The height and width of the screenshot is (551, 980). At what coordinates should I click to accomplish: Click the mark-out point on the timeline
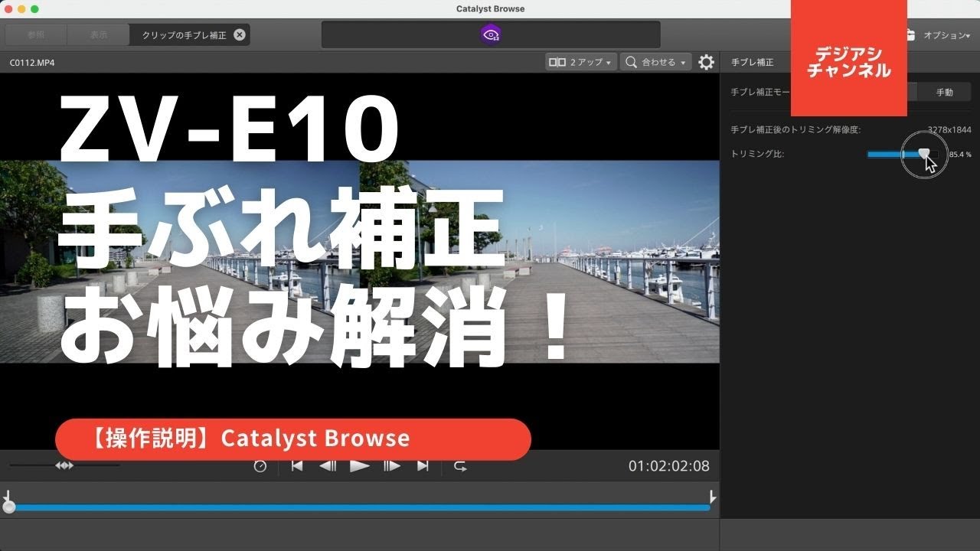pos(713,495)
